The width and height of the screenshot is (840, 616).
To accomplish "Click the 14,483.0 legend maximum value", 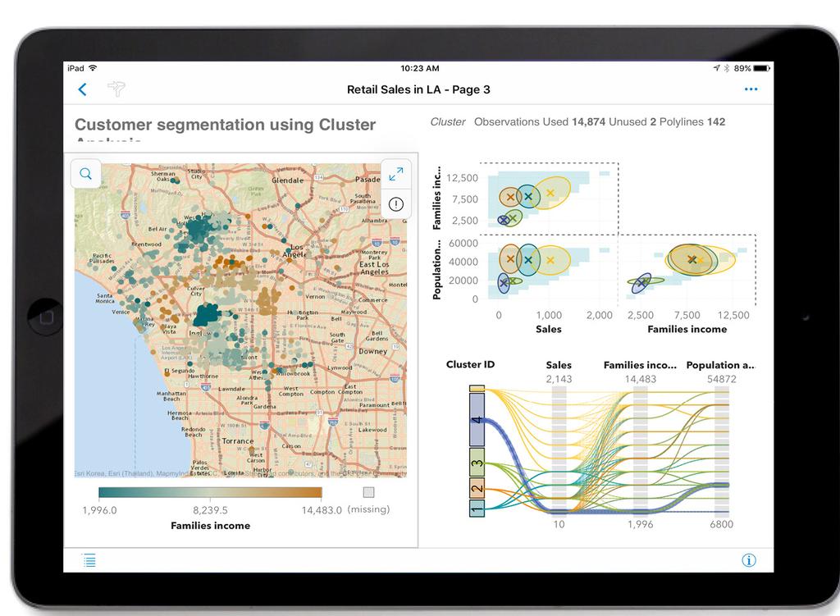I will coord(322,510).
